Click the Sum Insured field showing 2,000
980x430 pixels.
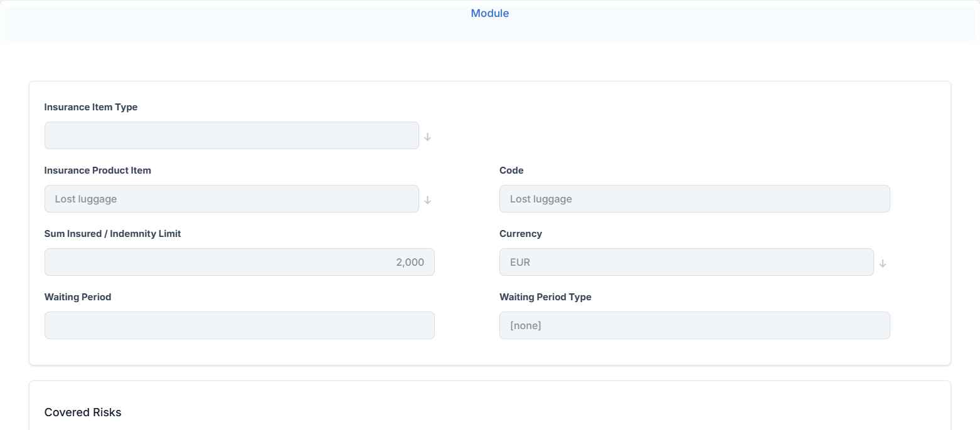pos(239,262)
